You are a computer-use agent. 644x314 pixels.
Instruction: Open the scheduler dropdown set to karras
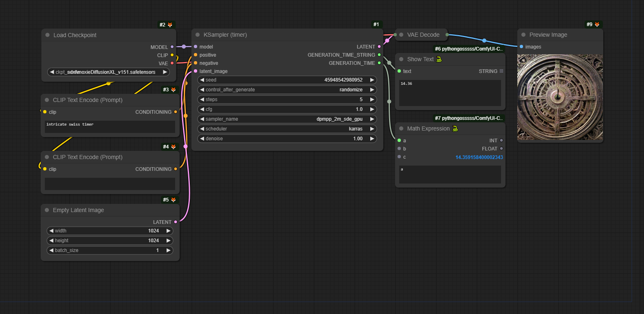point(287,129)
